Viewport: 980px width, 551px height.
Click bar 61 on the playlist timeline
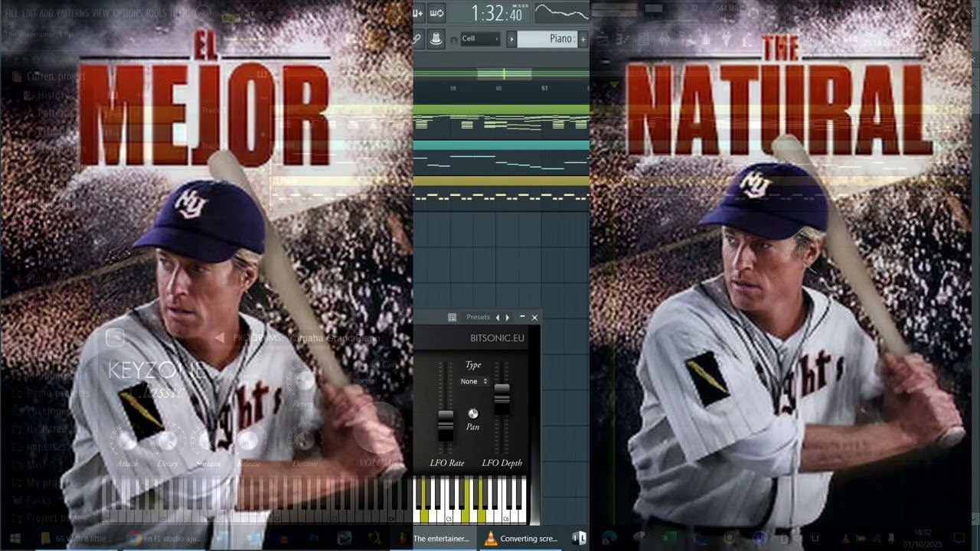544,89
